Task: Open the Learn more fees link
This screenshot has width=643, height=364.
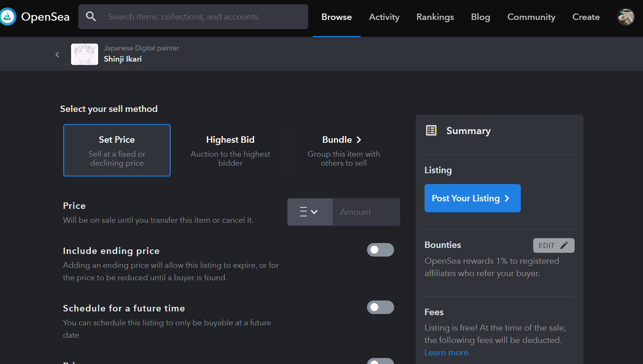Action: (x=447, y=352)
